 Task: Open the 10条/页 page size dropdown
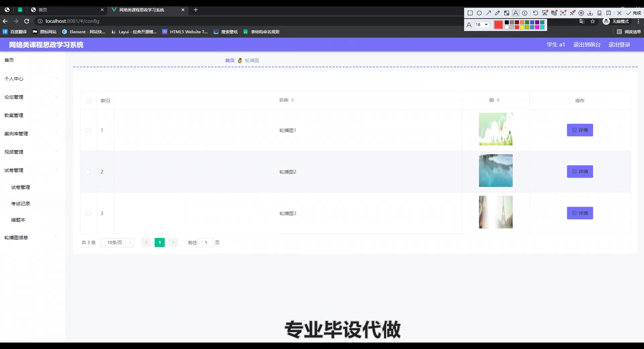(x=117, y=242)
